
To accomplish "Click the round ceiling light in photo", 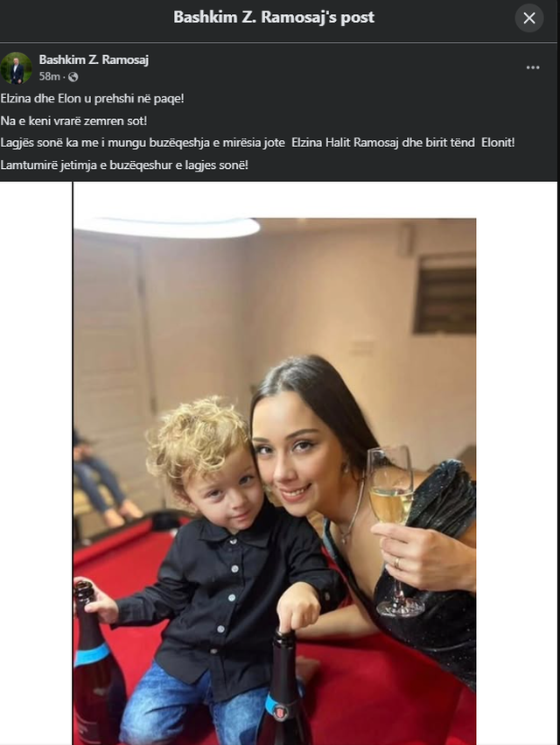I will click(x=168, y=227).
